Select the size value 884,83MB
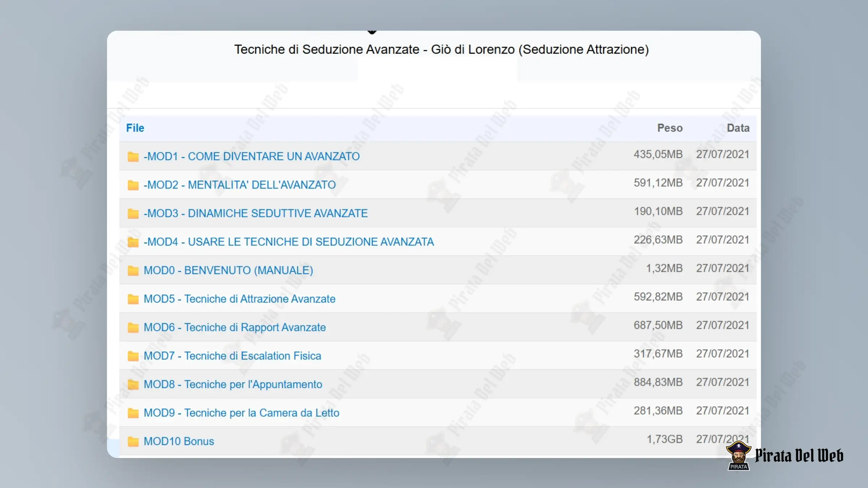The width and height of the screenshot is (868, 488). [x=658, y=382]
